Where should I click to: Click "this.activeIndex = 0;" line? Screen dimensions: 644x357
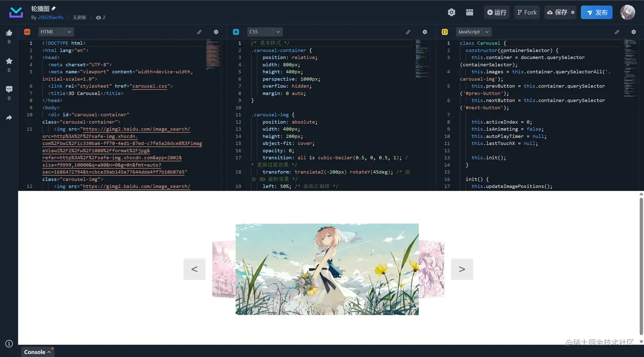coord(502,122)
